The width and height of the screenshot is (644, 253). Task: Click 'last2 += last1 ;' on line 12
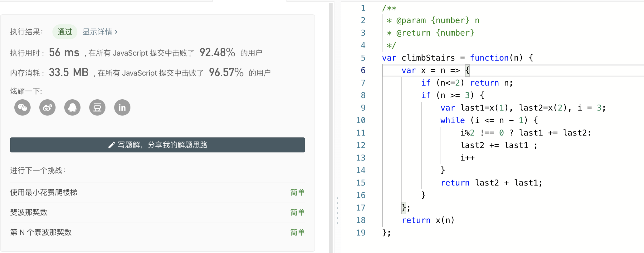click(499, 145)
